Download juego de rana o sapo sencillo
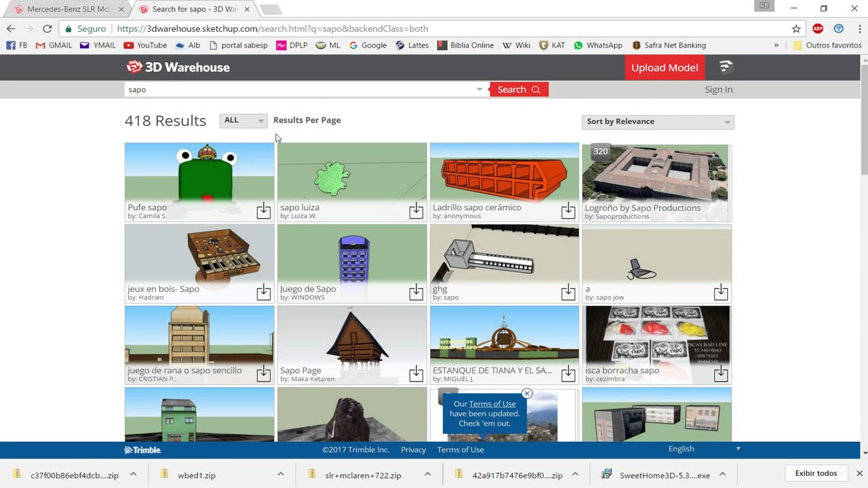Screen dimensions: 868x488 [264, 373]
